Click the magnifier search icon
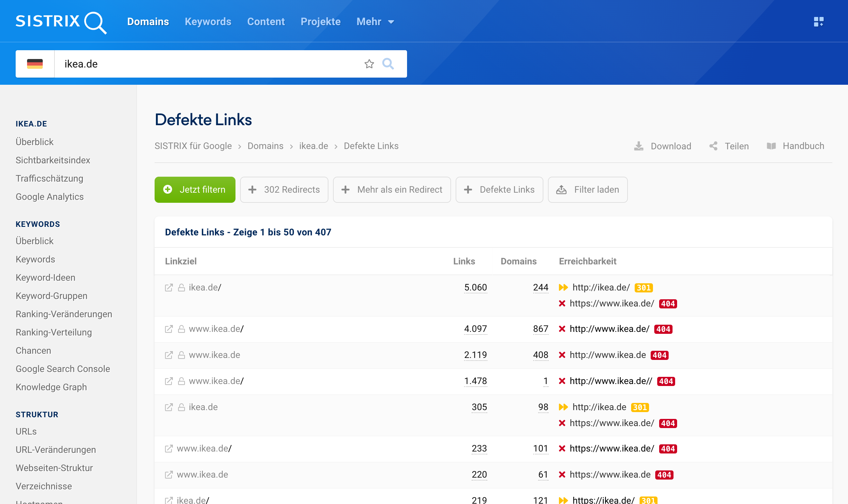Viewport: 848px width, 504px height. 388,64
